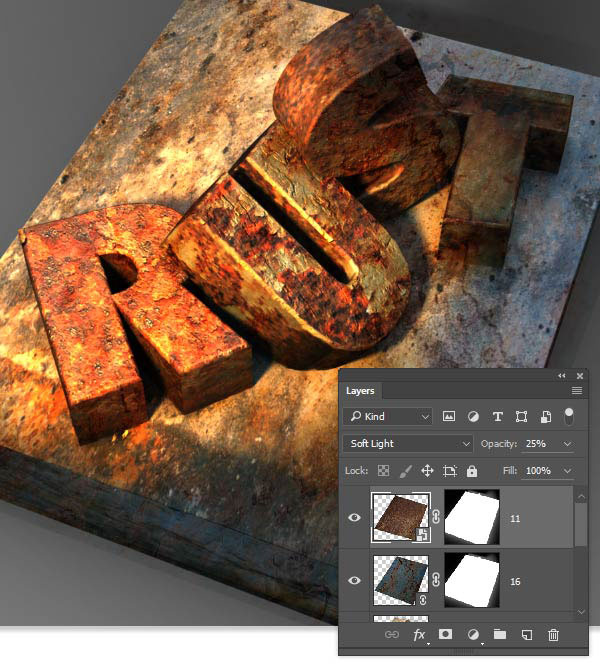Filter for adjustment layers icon
The height and width of the screenshot is (667, 600).
coord(473,416)
